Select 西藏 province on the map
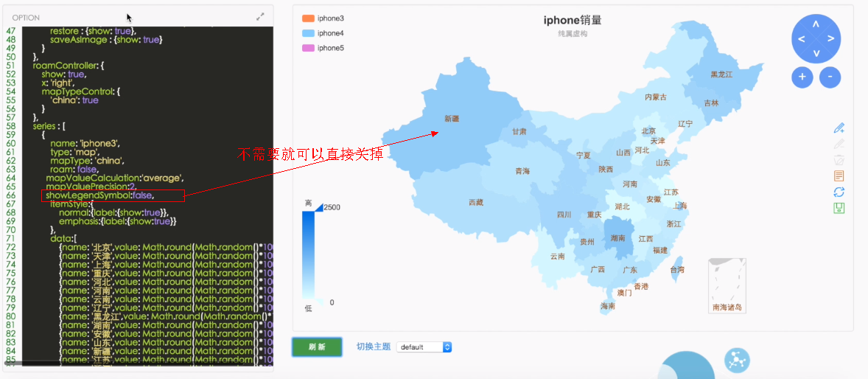Screen dimensions: 868x379 pos(476,203)
